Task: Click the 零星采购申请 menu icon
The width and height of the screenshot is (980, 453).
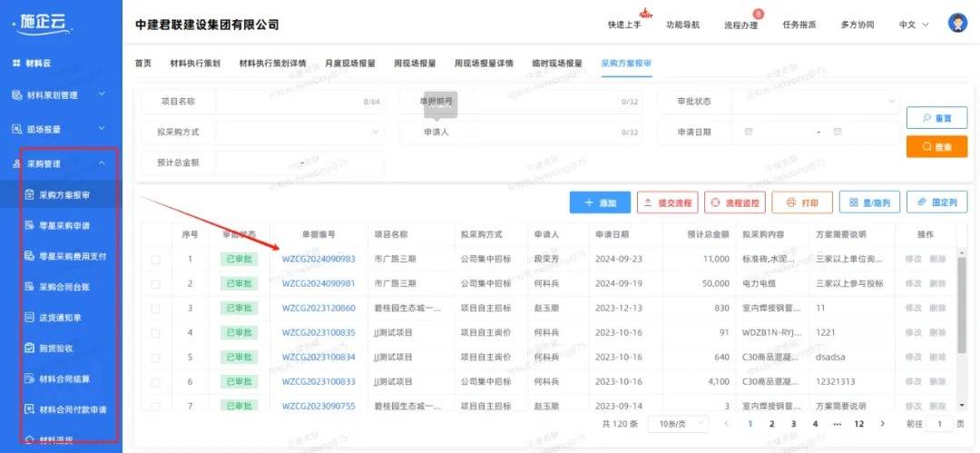Action: [29, 225]
